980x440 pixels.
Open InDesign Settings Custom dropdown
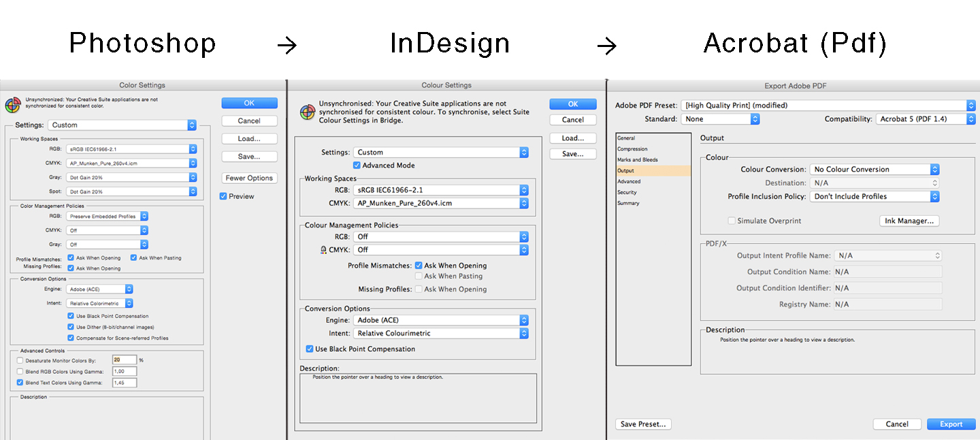point(441,153)
